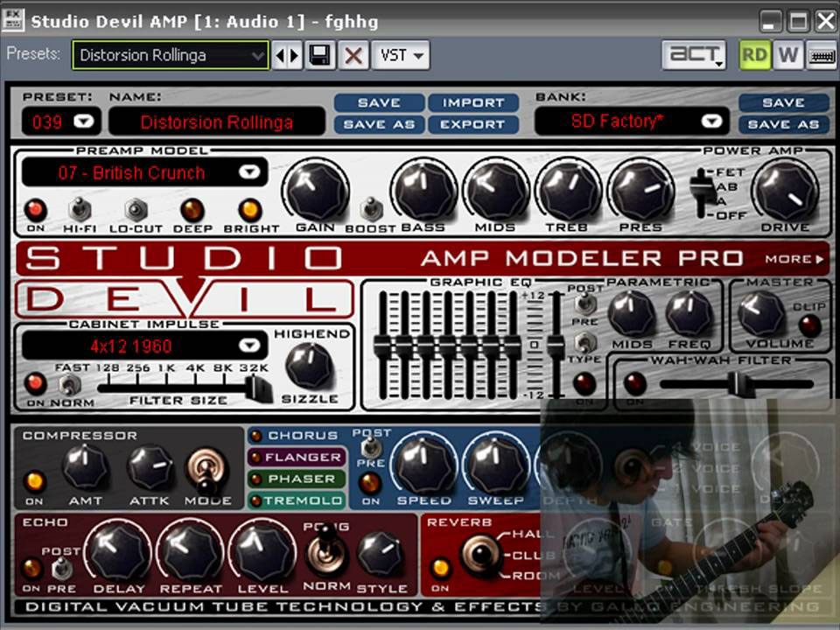Open the VST menu
The height and width of the screenshot is (630, 840).
point(401,55)
